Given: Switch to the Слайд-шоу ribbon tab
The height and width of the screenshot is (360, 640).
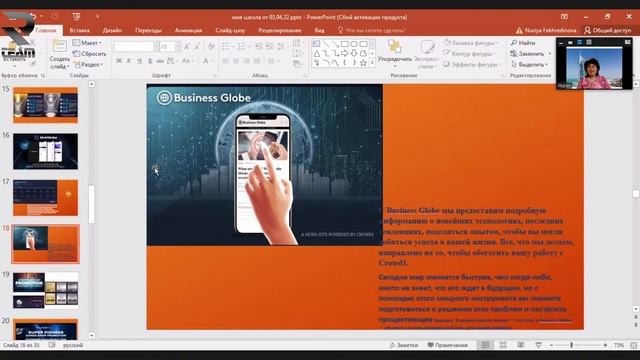Looking at the screenshot, I should tap(230, 30).
